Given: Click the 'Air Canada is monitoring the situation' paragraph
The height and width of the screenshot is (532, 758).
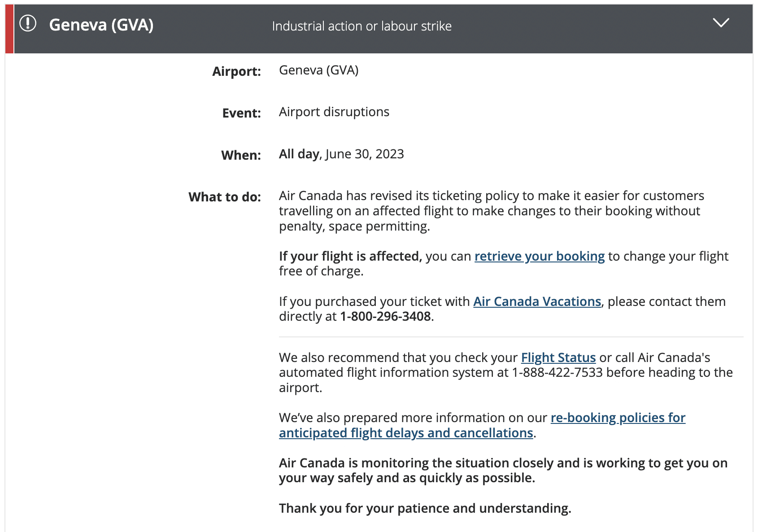Looking at the screenshot, I should click(x=502, y=470).
